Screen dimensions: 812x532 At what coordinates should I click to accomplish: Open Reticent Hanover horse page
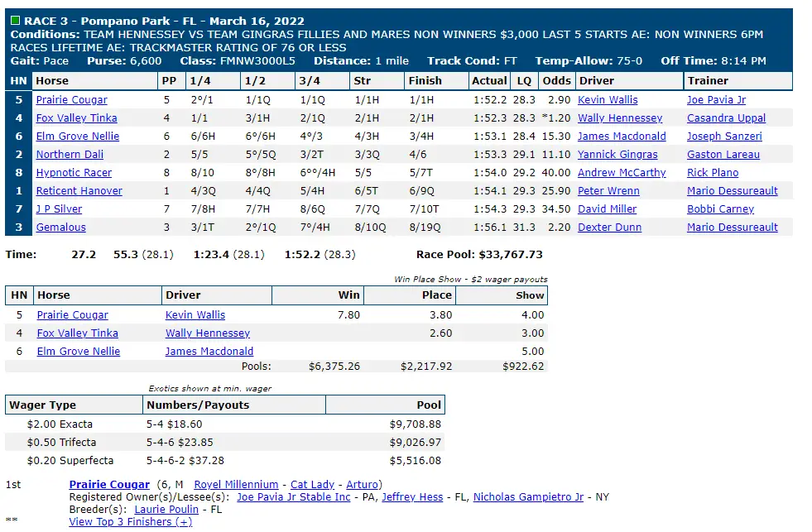click(x=79, y=190)
